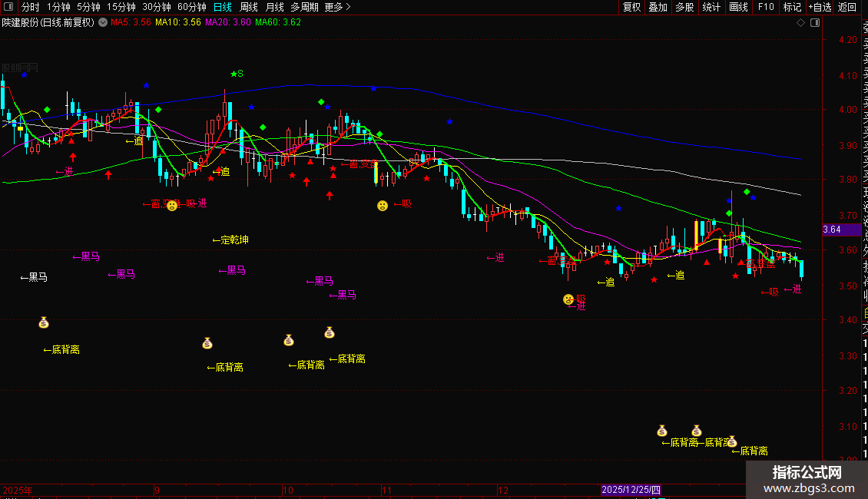Click the sad face icon near 吸进 in September
The height and width of the screenshot is (499, 868).
tap(172, 206)
